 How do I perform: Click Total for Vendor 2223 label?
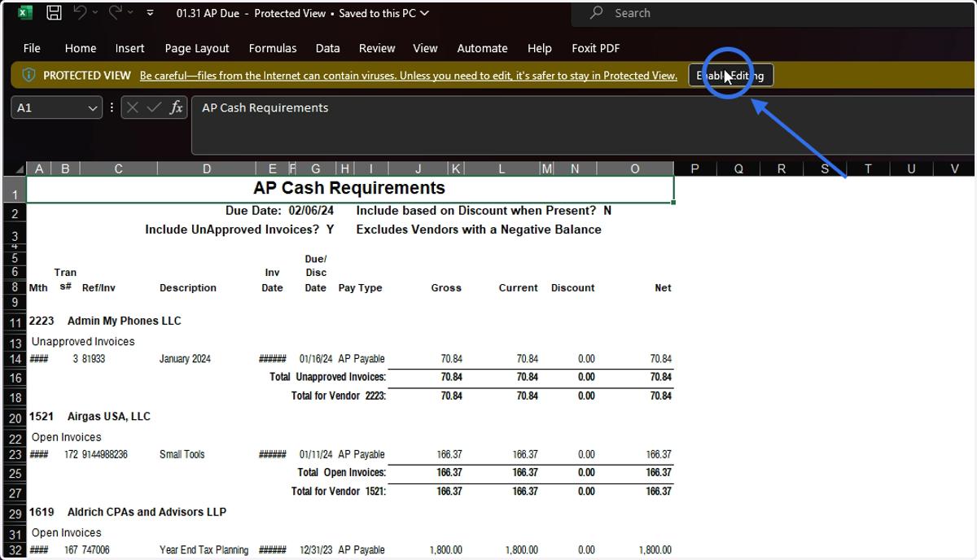[339, 396]
